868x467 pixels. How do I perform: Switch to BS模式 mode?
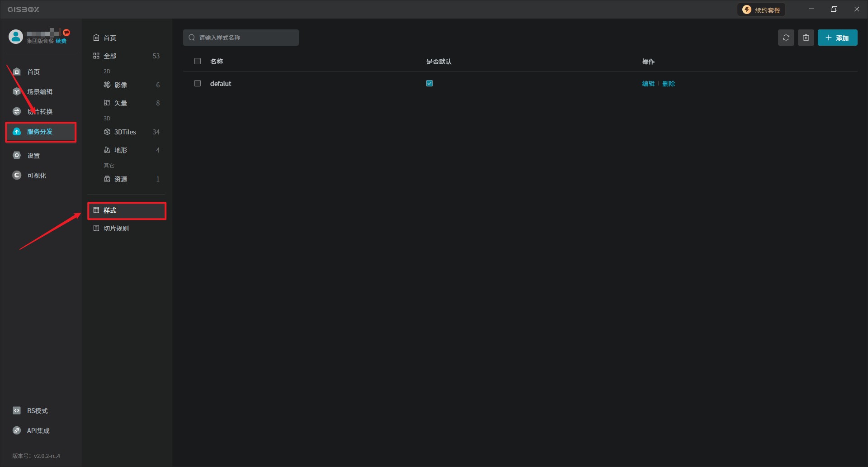[37, 411]
